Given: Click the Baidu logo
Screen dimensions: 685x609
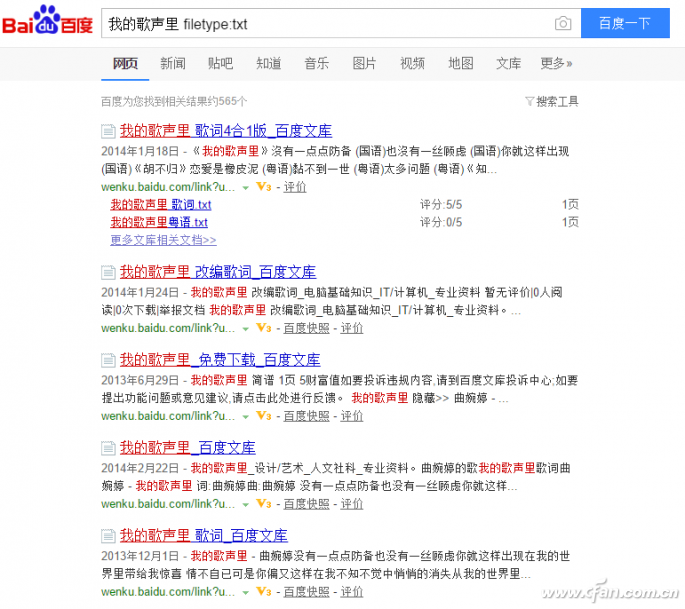Looking at the screenshot, I should click(47, 20).
